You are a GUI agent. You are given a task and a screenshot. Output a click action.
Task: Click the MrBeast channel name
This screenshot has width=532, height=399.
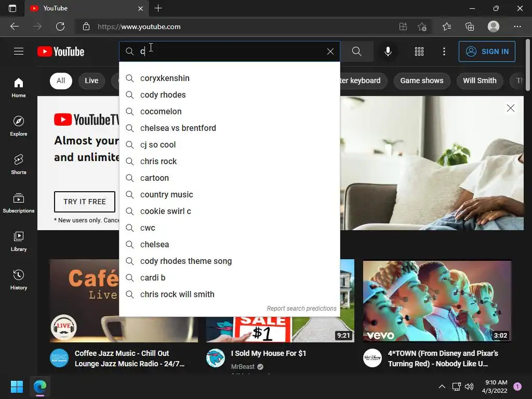pyautogui.click(x=243, y=367)
